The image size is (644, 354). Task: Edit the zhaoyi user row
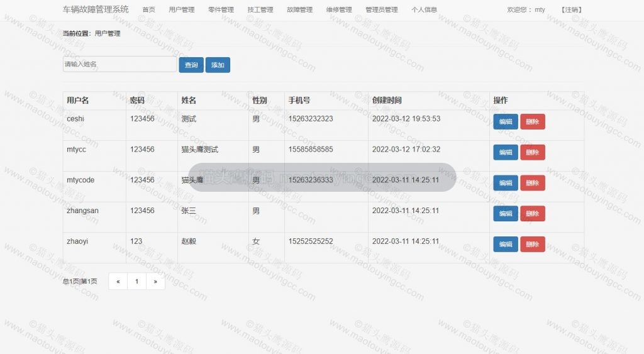click(x=506, y=245)
